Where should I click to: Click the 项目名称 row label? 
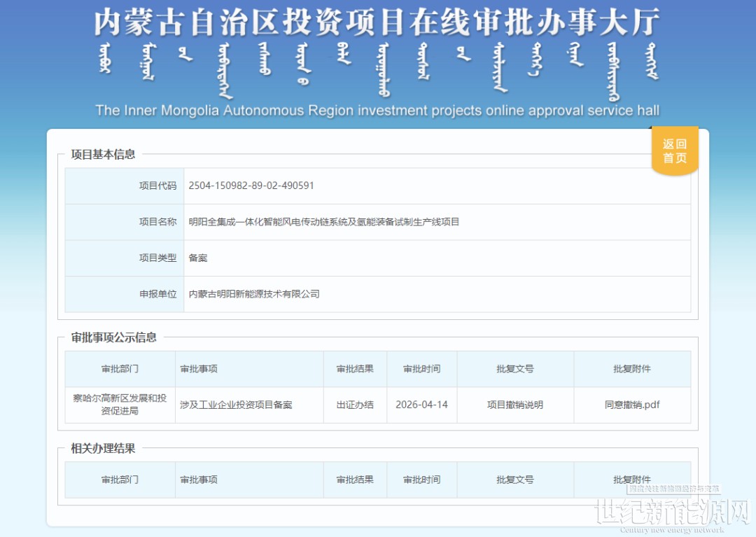click(157, 222)
